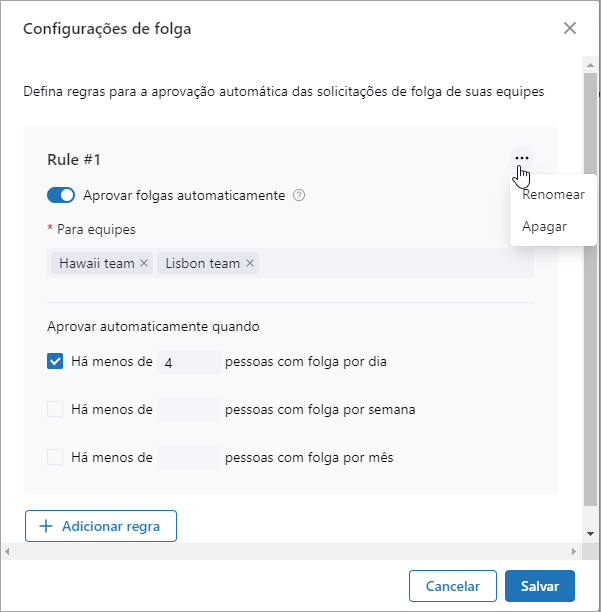Enable the folga por mês checkbox
Image resolution: width=601 pixels, height=612 pixels.
coord(56,457)
